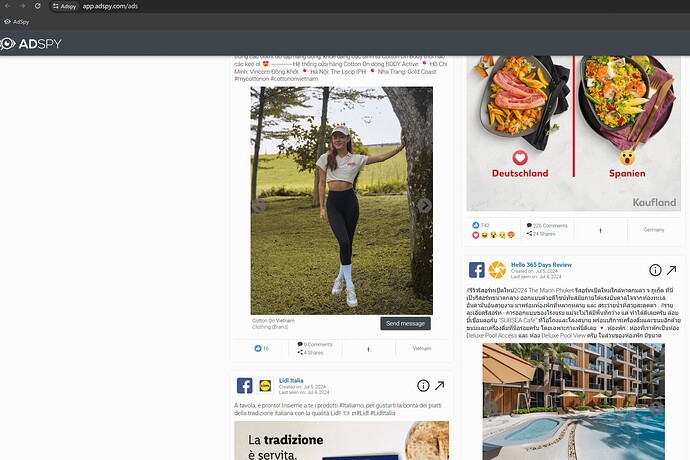Click 0 Comments on Cotton On ad
Viewport: 690px width, 460px height.
coord(315,344)
